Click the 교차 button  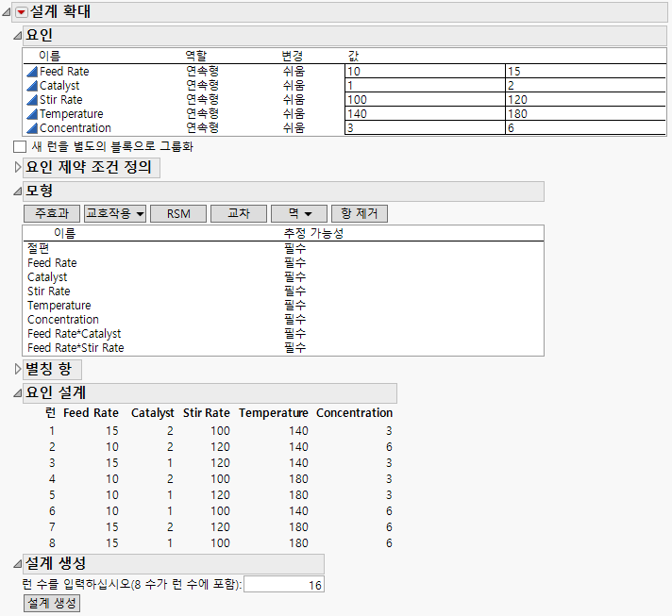pyautogui.click(x=239, y=213)
